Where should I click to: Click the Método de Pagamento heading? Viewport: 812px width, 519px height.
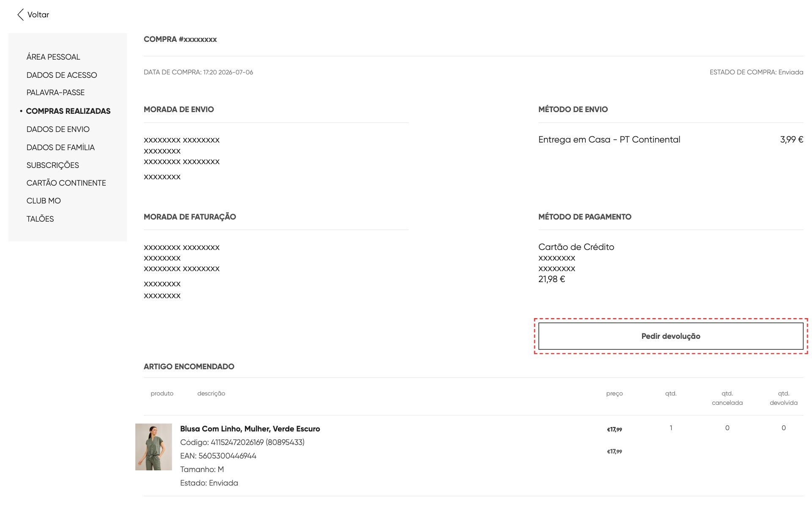pyautogui.click(x=585, y=217)
